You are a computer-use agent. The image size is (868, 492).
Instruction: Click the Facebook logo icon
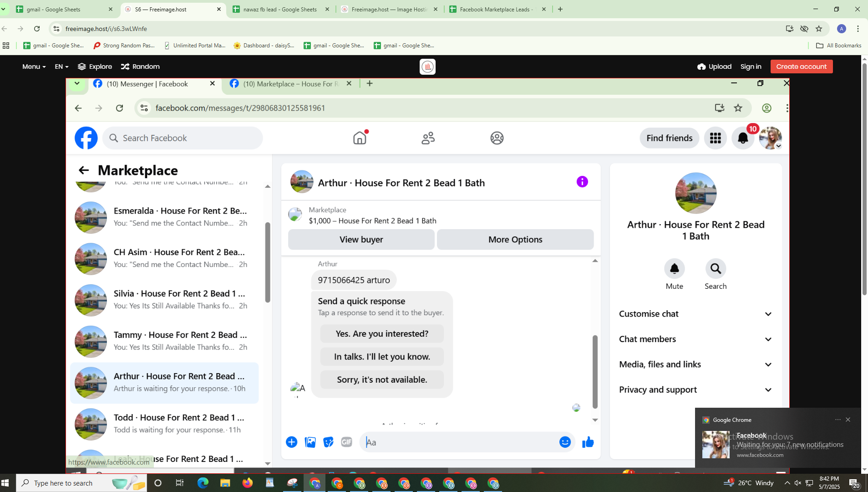pyautogui.click(x=86, y=138)
